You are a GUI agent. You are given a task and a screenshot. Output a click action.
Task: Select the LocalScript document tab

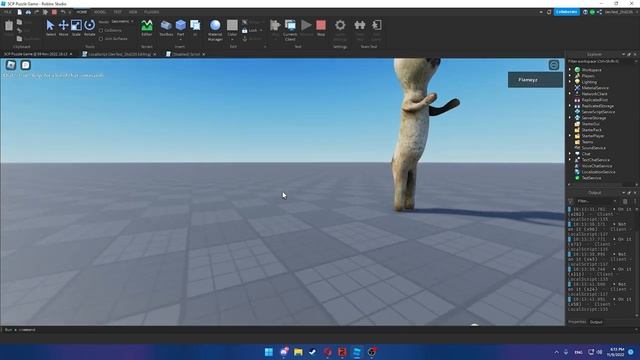click(x=120, y=54)
